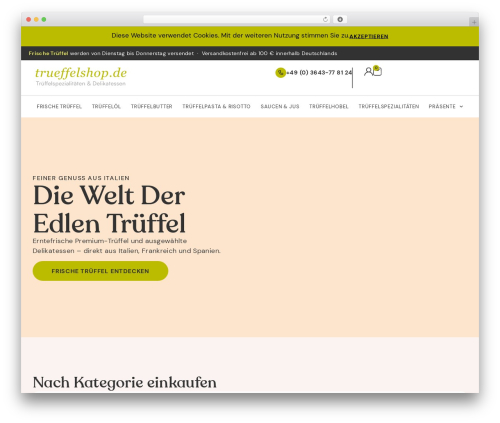Open the user account icon

(368, 71)
